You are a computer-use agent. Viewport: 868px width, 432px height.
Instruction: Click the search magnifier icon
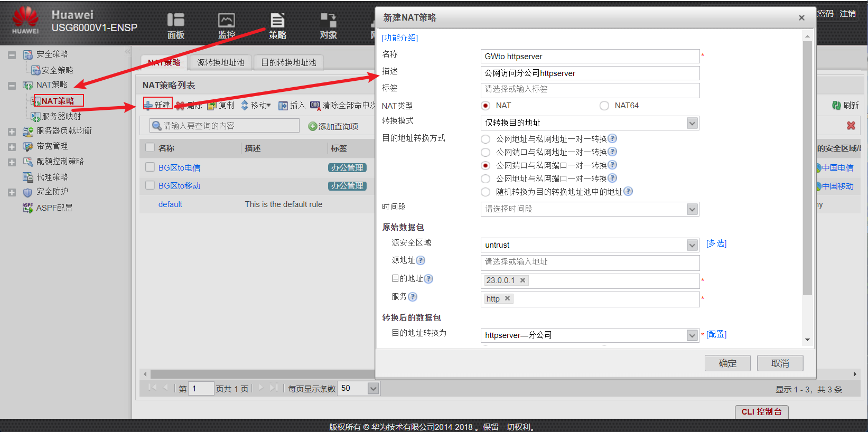click(x=156, y=126)
